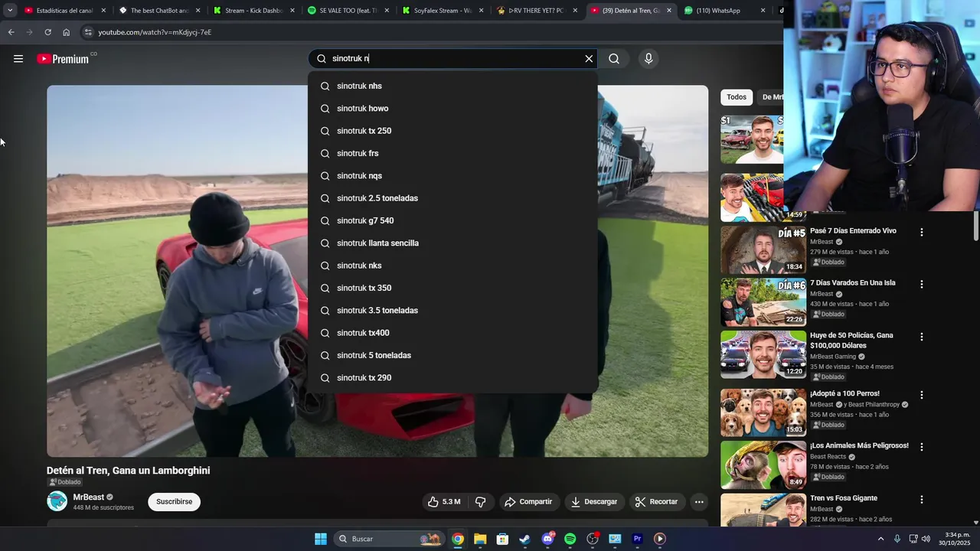The height and width of the screenshot is (551, 980).
Task: Select the 'Todos' filter chip
Action: 737,97
